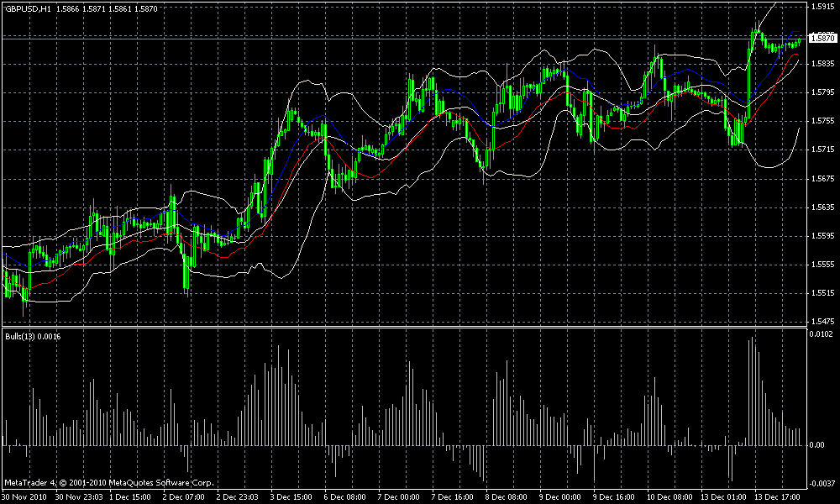The height and width of the screenshot is (504, 840).
Task: Click the 7 Dec 16:00 time label
Action: pyautogui.click(x=452, y=497)
